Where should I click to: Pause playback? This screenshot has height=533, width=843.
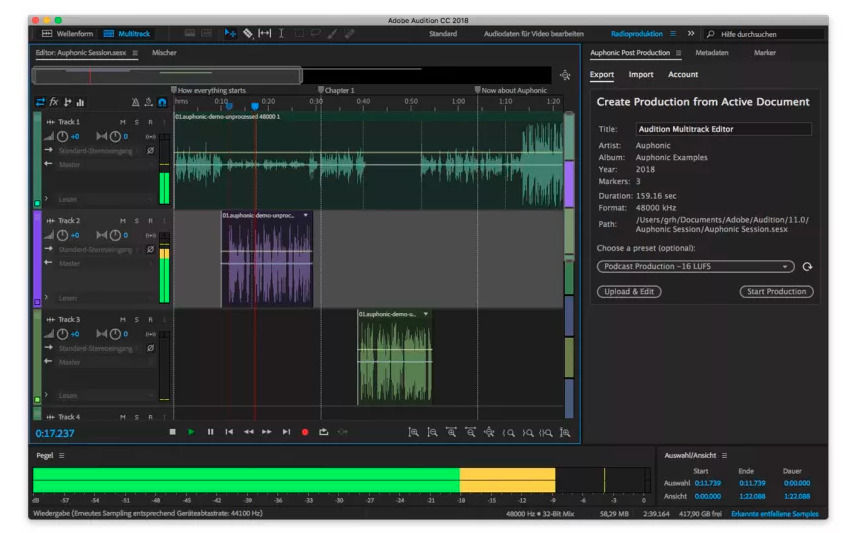210,432
